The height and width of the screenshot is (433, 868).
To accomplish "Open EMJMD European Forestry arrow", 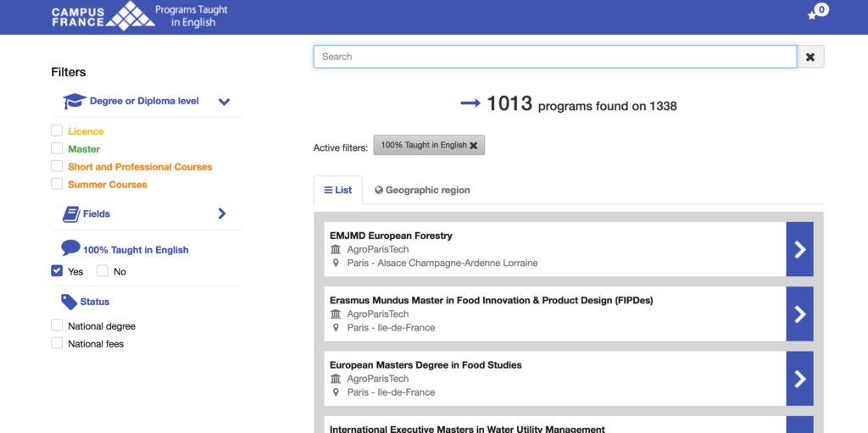I will point(800,249).
